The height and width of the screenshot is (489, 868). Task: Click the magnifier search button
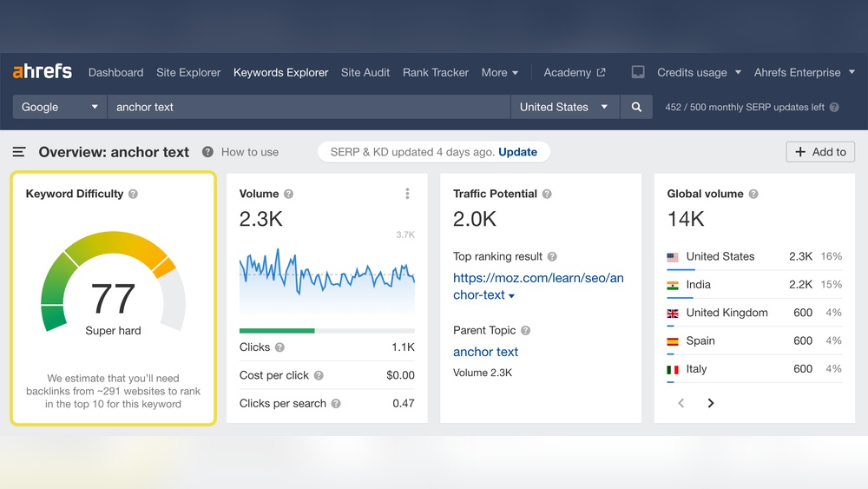(636, 107)
